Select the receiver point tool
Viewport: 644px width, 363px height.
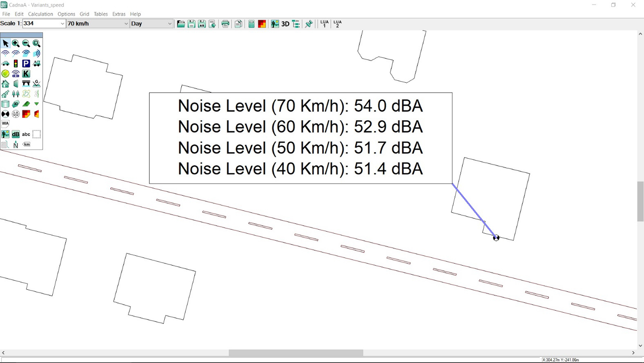[x=6, y=114]
